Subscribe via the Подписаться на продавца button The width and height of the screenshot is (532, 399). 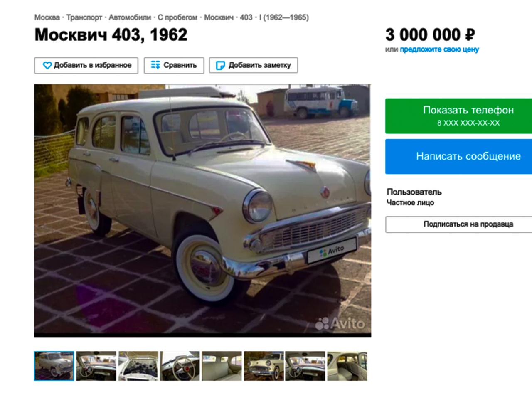459,224
